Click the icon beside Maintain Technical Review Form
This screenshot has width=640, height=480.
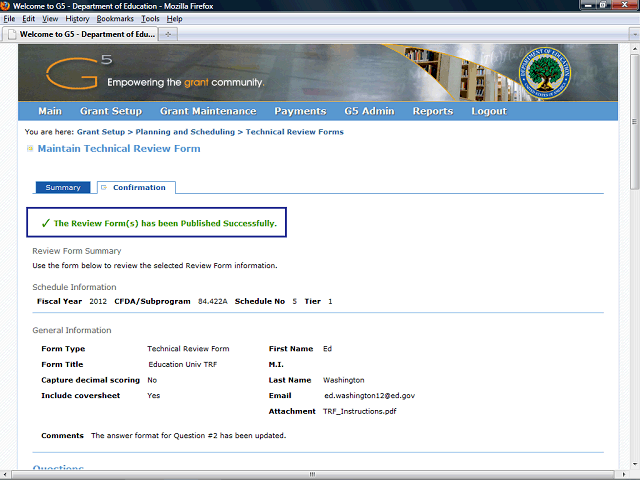pyautogui.click(x=30, y=149)
